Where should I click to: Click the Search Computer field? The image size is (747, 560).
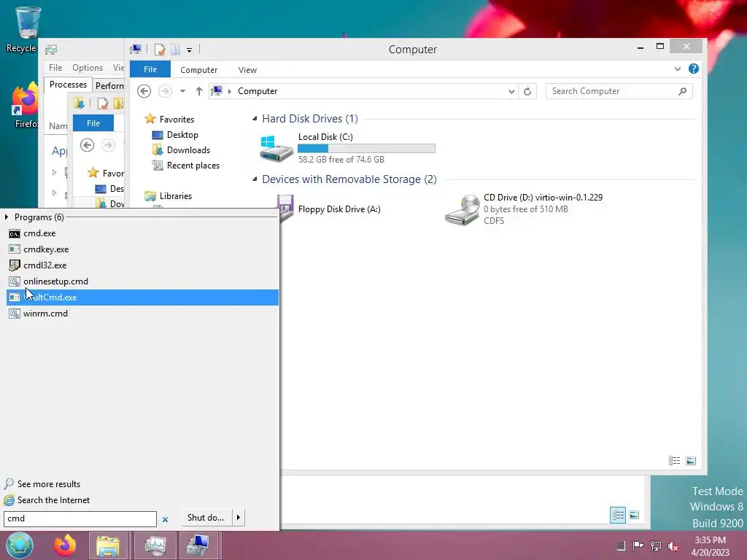tap(619, 91)
